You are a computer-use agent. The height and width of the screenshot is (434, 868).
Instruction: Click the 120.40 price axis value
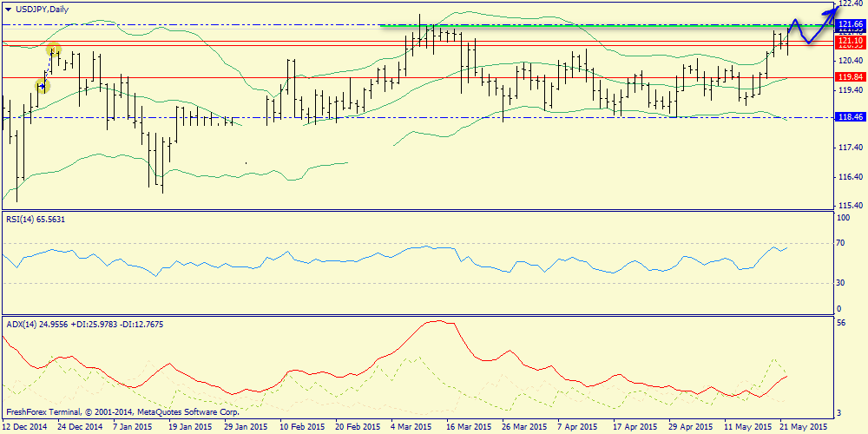tap(852, 60)
